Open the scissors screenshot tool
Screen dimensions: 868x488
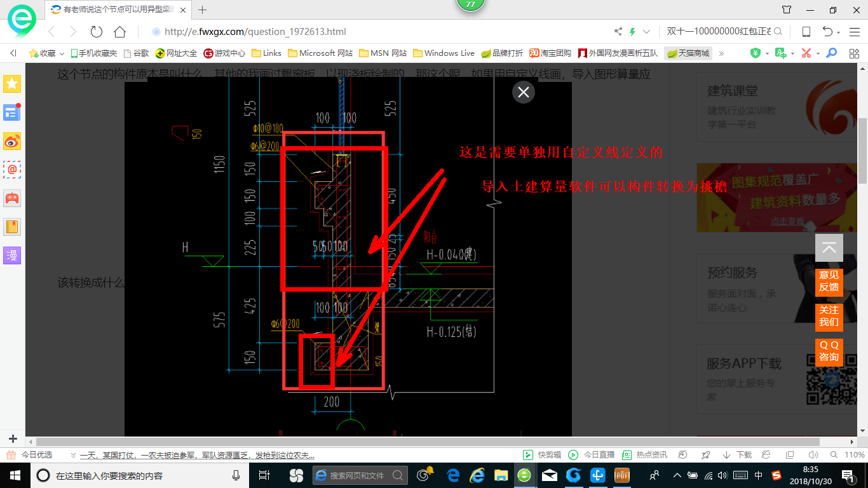click(x=806, y=53)
